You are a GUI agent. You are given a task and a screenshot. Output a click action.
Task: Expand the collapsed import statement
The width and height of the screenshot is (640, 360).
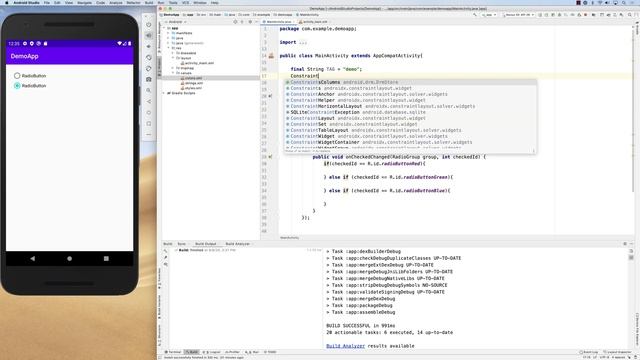pos(302,42)
